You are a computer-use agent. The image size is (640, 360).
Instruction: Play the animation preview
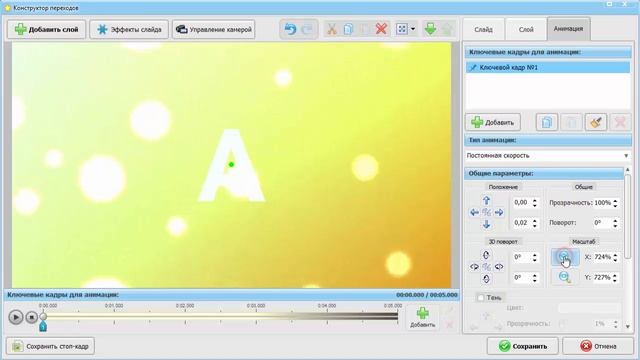coord(16,317)
